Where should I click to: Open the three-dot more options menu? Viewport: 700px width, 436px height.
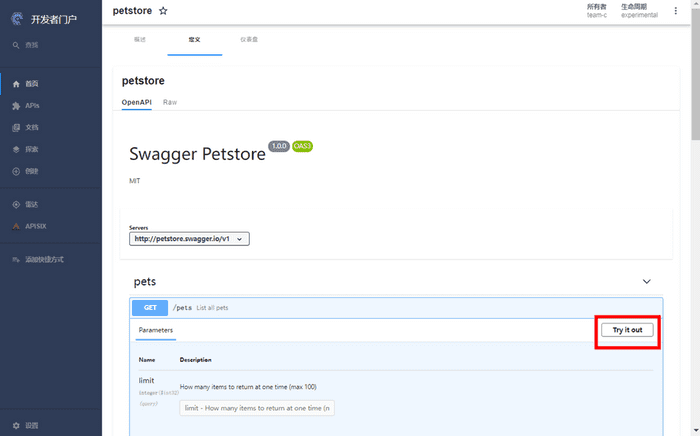coord(675,11)
